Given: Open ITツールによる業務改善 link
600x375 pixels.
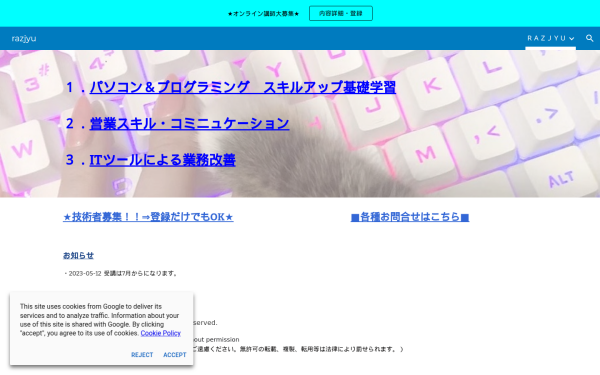Looking at the screenshot, I should point(162,160).
